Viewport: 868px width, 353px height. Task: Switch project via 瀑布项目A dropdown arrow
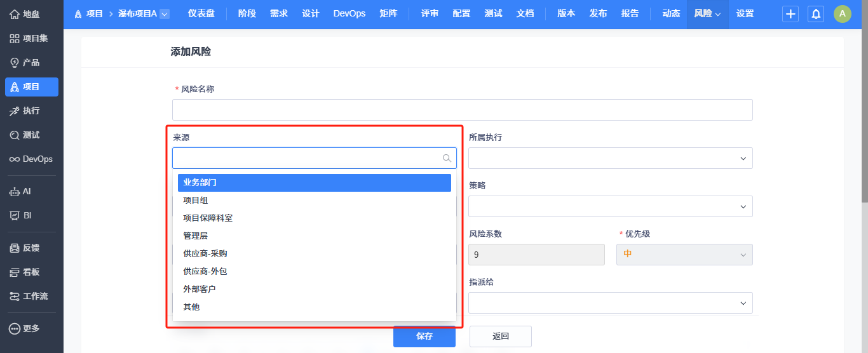165,14
